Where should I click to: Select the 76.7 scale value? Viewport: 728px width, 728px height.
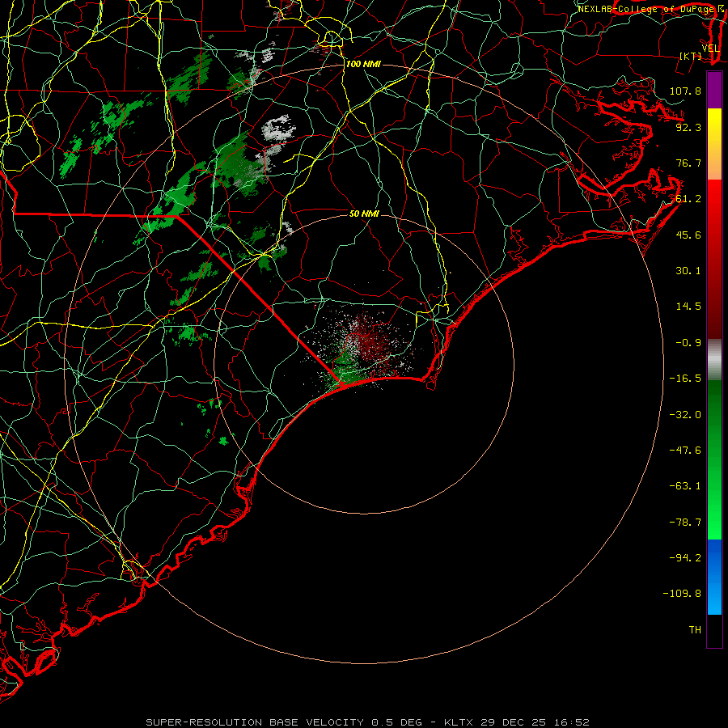pos(688,163)
